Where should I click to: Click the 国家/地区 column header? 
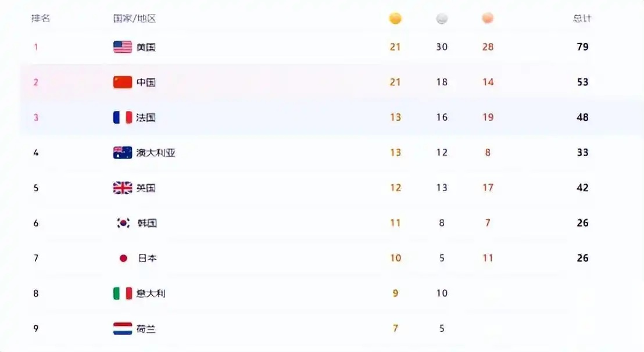[135, 19]
